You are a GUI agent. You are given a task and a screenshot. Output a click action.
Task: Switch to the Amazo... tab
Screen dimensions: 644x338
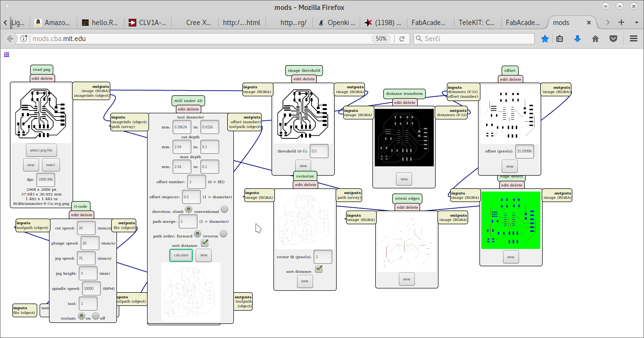click(53, 22)
